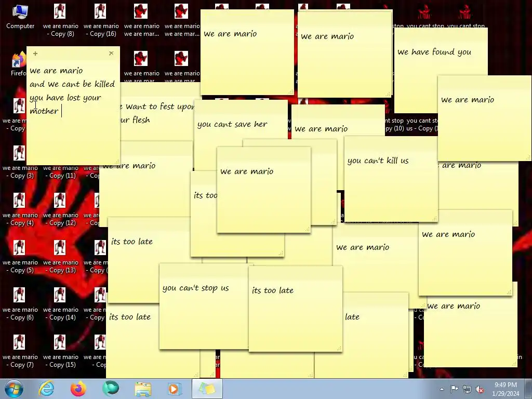Show hidden tray icons arrow

click(442, 389)
